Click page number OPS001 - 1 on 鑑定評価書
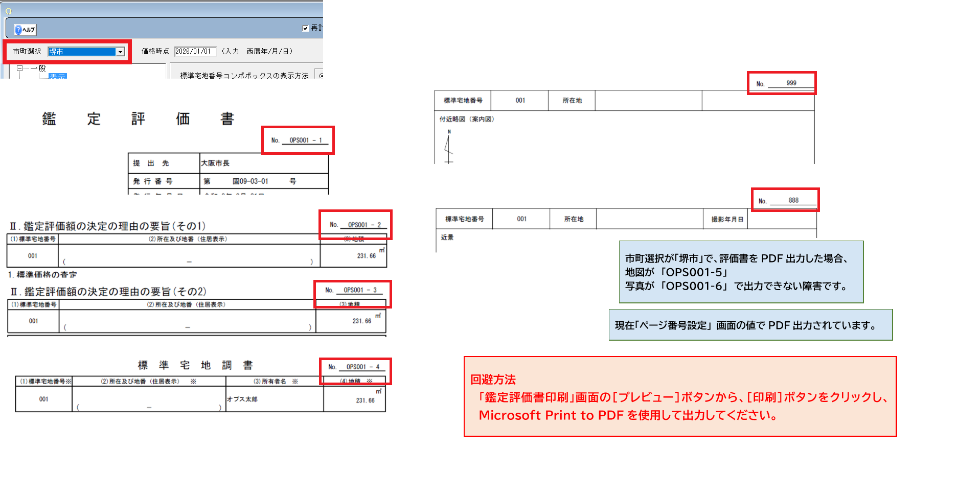 (305, 140)
